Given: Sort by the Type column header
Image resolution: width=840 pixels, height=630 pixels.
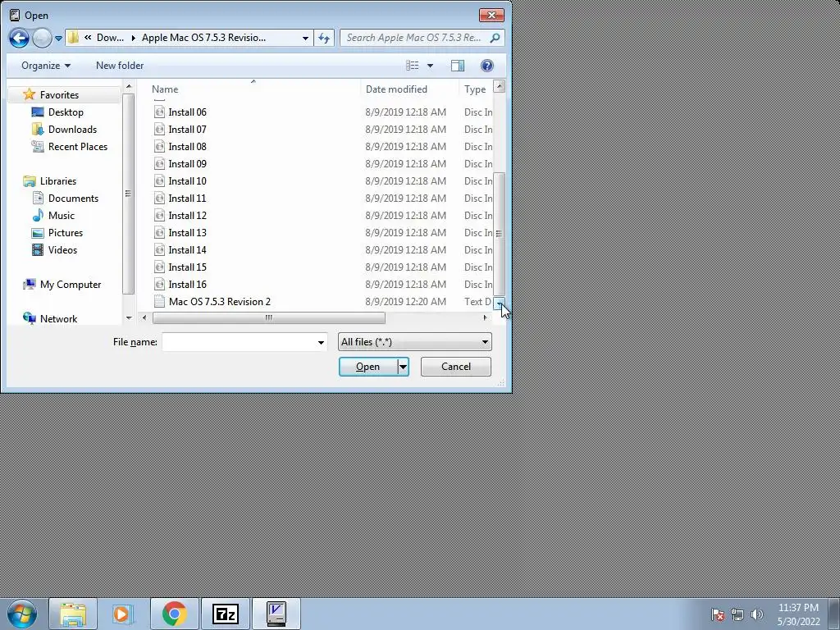Looking at the screenshot, I should tap(476, 89).
